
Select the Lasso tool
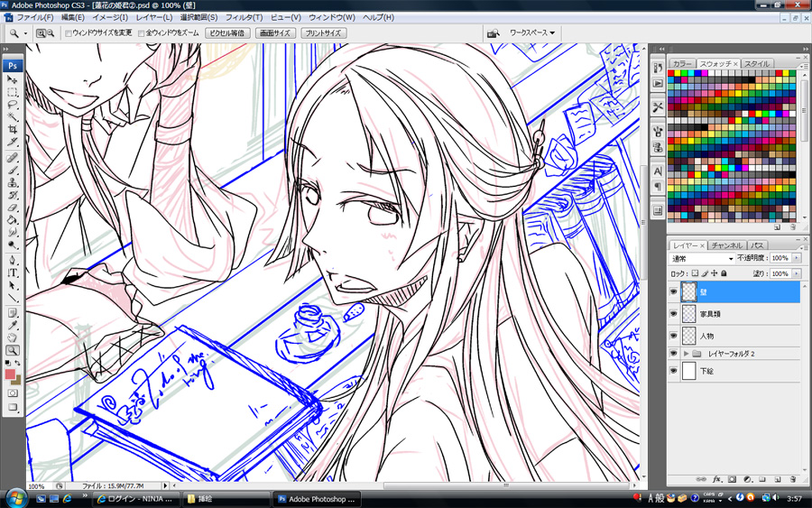13,106
